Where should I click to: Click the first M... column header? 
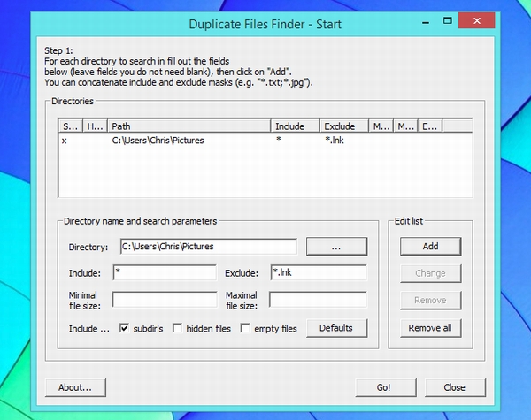tap(381, 126)
